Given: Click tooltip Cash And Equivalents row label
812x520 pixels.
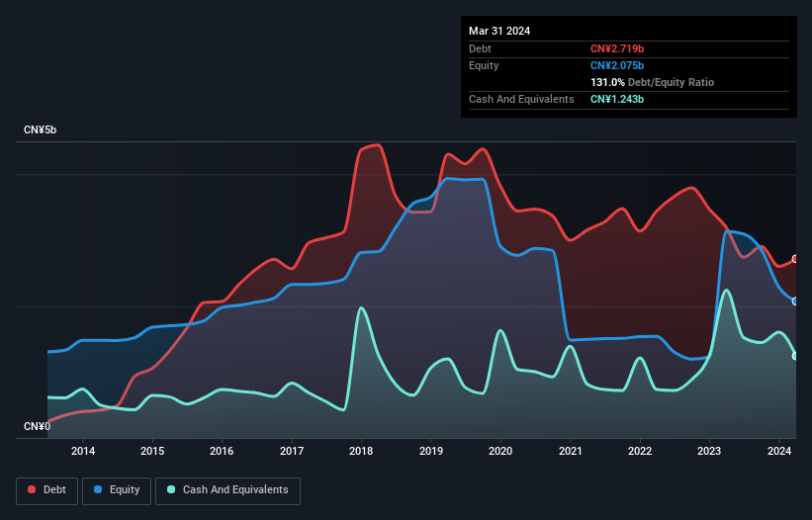Looking at the screenshot, I should click(x=521, y=99).
